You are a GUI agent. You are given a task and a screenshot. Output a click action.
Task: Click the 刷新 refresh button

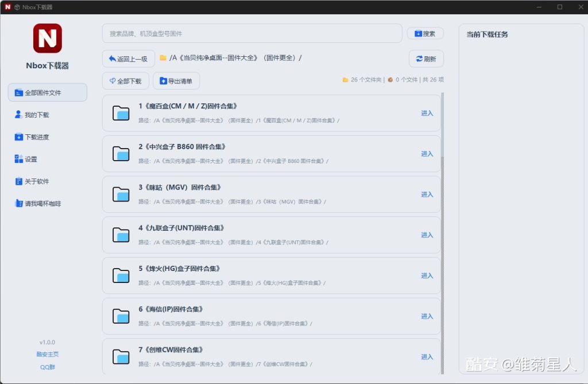(x=426, y=59)
